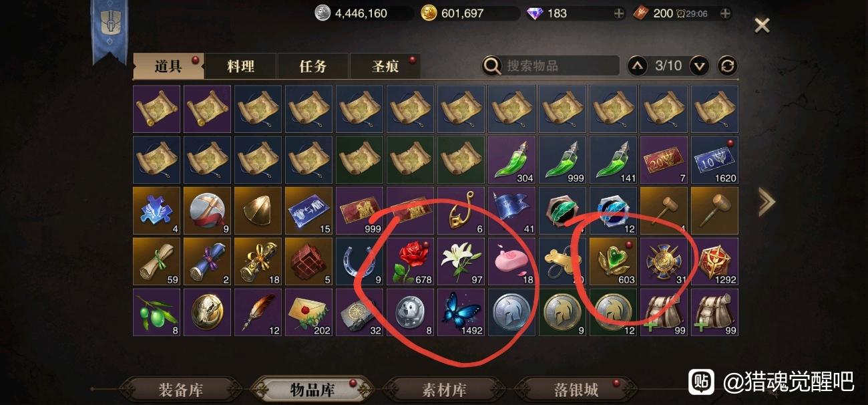Click the olive branch item
The image size is (868, 405).
tap(156, 312)
